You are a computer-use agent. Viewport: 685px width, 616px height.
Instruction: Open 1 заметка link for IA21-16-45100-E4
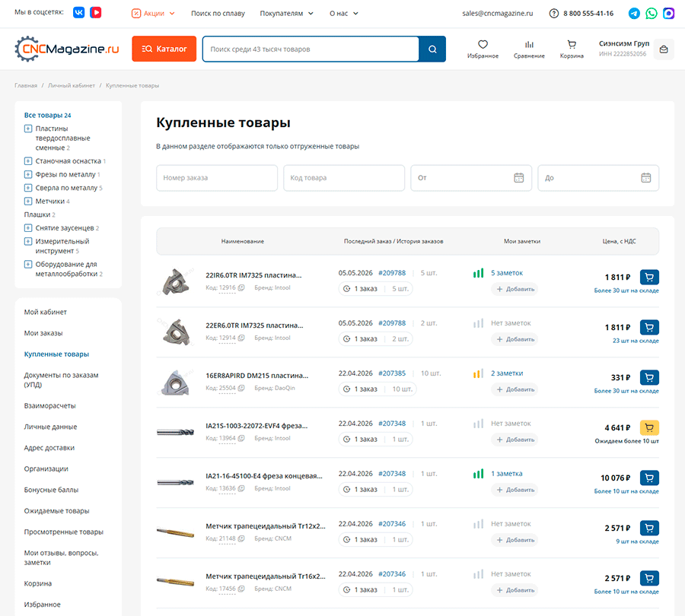coord(507,474)
